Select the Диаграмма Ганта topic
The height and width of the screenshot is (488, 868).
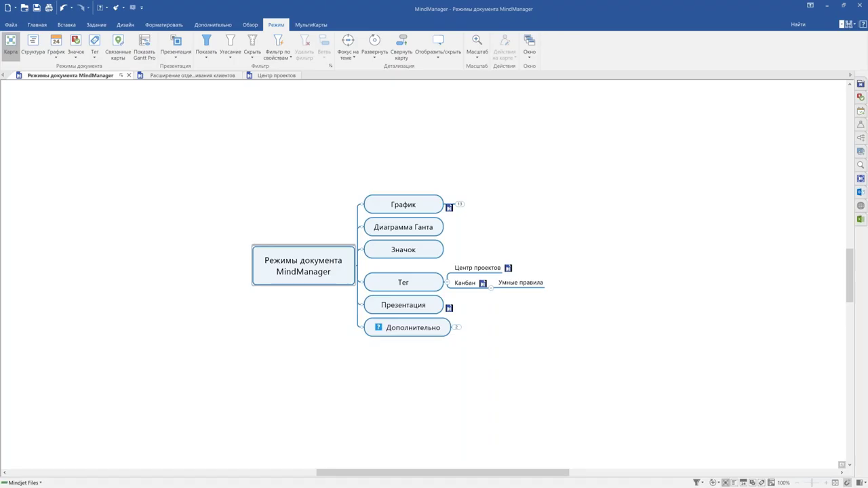(x=403, y=227)
